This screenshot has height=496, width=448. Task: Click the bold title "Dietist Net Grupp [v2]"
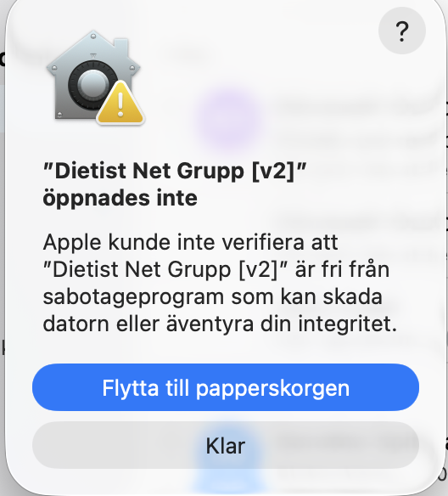click(175, 171)
